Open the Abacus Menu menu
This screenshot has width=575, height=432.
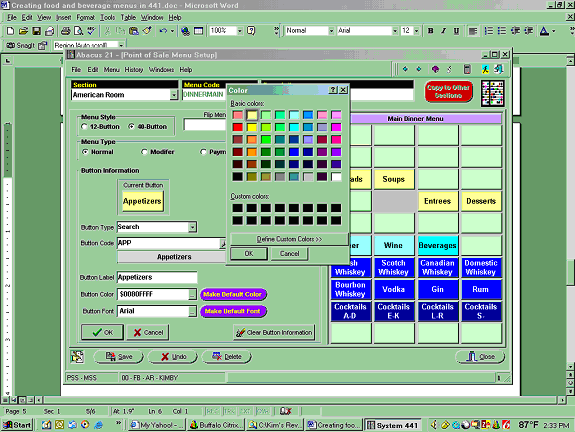pyautogui.click(x=111, y=70)
